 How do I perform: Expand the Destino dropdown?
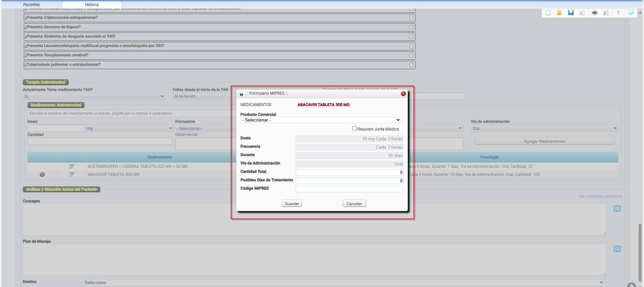343,283
